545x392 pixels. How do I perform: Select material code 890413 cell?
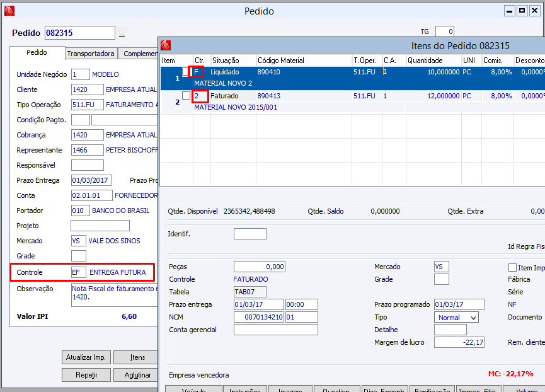(x=304, y=96)
